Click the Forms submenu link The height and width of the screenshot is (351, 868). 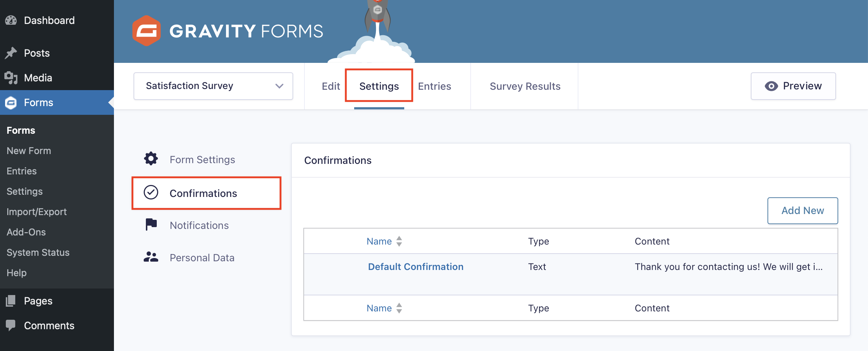(21, 130)
